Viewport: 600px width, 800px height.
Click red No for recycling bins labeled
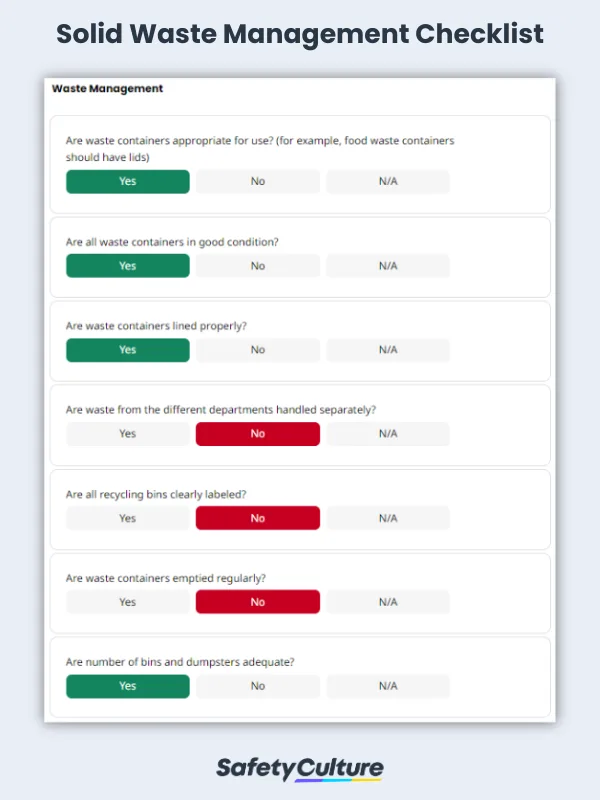pyautogui.click(x=258, y=518)
